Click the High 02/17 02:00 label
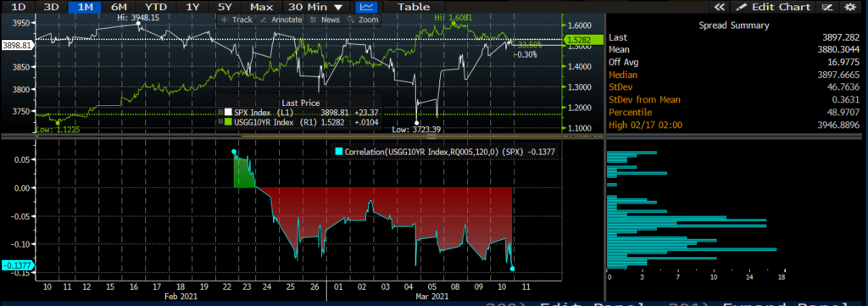 645,125
